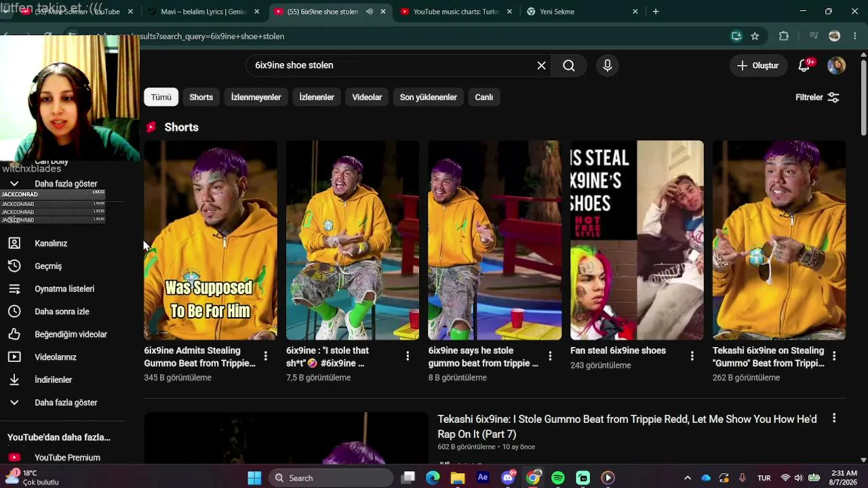Open '6ix9ine says he stole gummo beat' title
Screen dimensions: 868x488
[483, 357]
